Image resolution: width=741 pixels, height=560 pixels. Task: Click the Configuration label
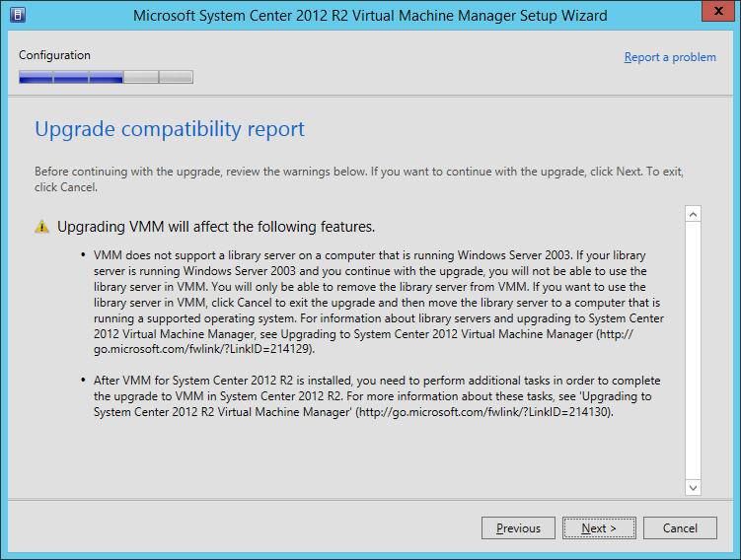pyautogui.click(x=54, y=55)
